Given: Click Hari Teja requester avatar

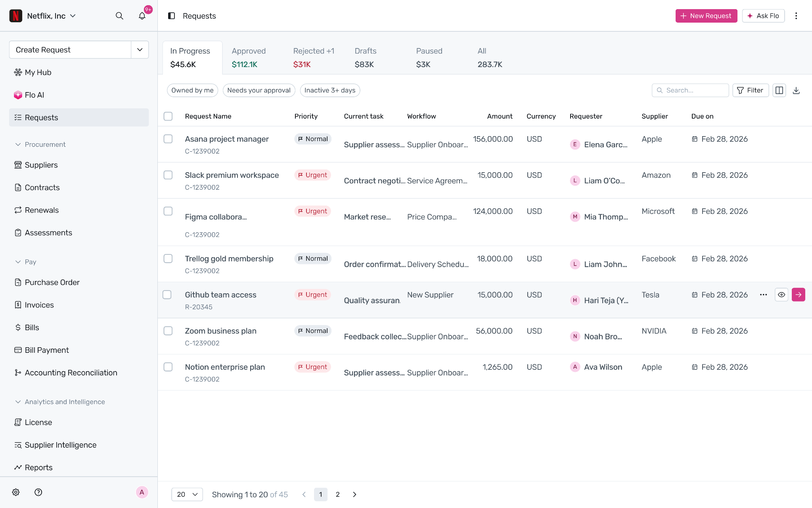Looking at the screenshot, I should point(575,300).
